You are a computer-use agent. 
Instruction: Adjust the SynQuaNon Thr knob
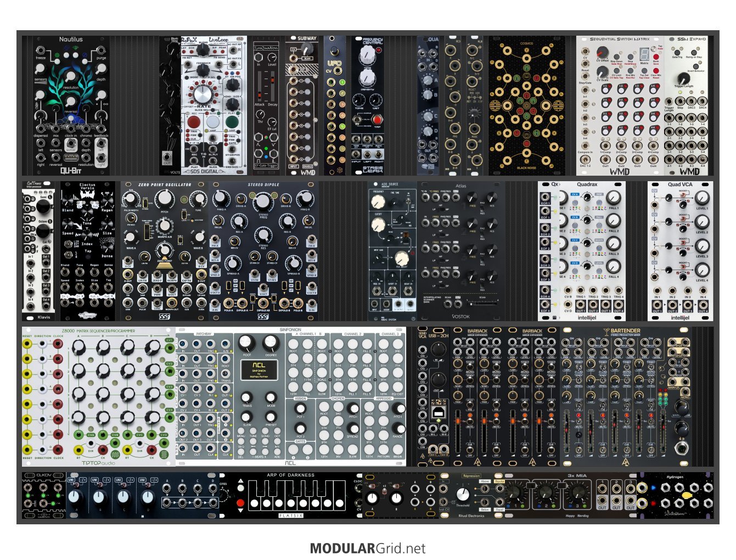261,114
